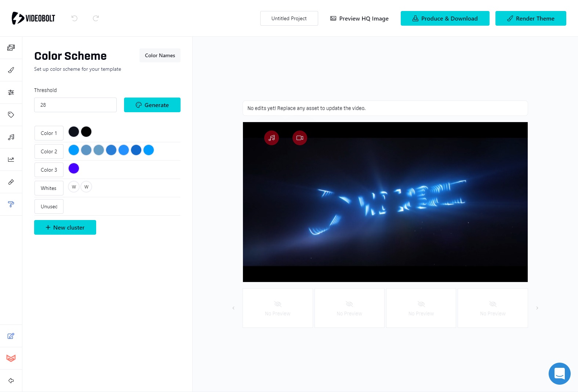Image resolution: width=578 pixels, height=392 pixels.
Task: Select the Color 1 cluster label
Action: pos(49,133)
